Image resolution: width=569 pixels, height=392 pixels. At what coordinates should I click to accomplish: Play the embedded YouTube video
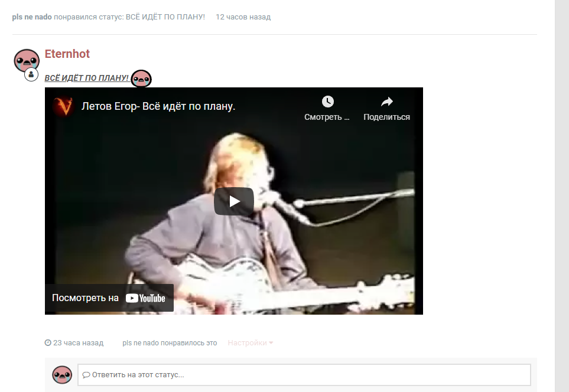[x=234, y=201]
